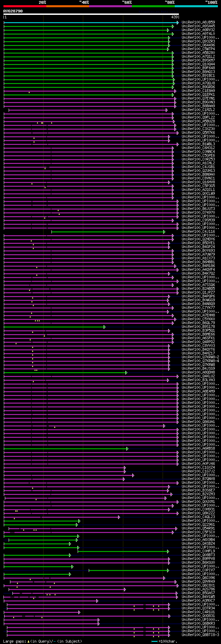Click the green alignment bar for UniRef100_C4J116
Screen dimensions: 221x644
pyautogui.click(x=108, y=232)
